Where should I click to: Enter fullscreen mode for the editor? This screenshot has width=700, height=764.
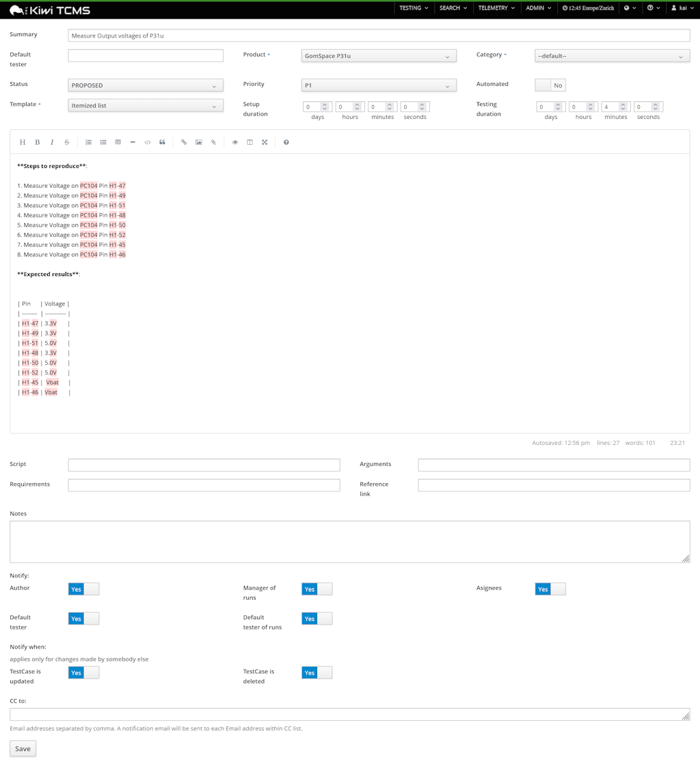point(265,141)
